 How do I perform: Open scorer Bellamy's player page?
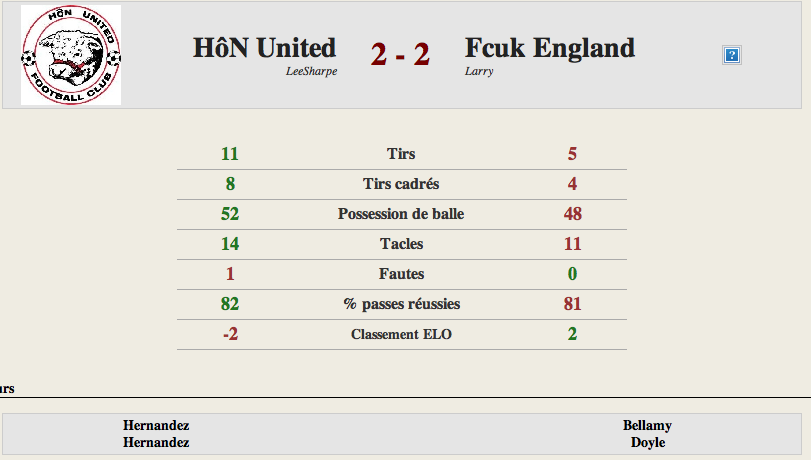tap(647, 425)
